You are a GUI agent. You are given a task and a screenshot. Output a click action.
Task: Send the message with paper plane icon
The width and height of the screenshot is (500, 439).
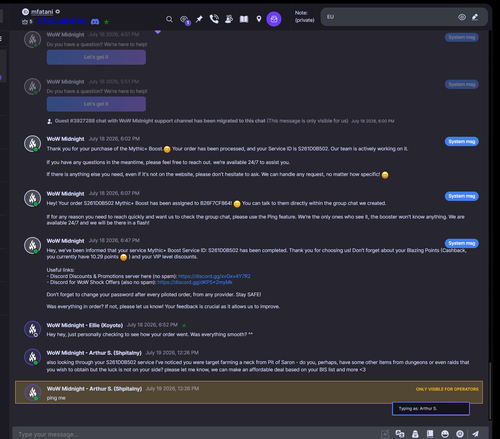click(x=475, y=434)
